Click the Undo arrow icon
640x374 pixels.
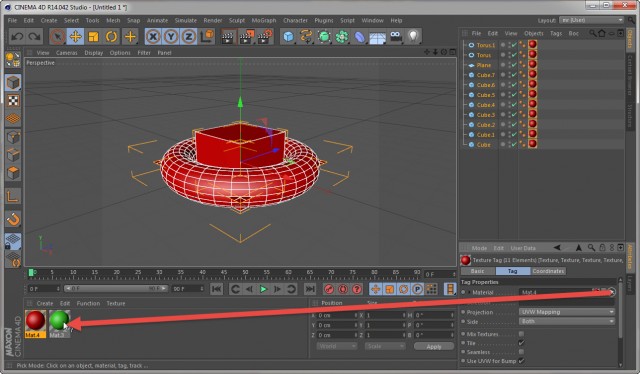click(17, 37)
